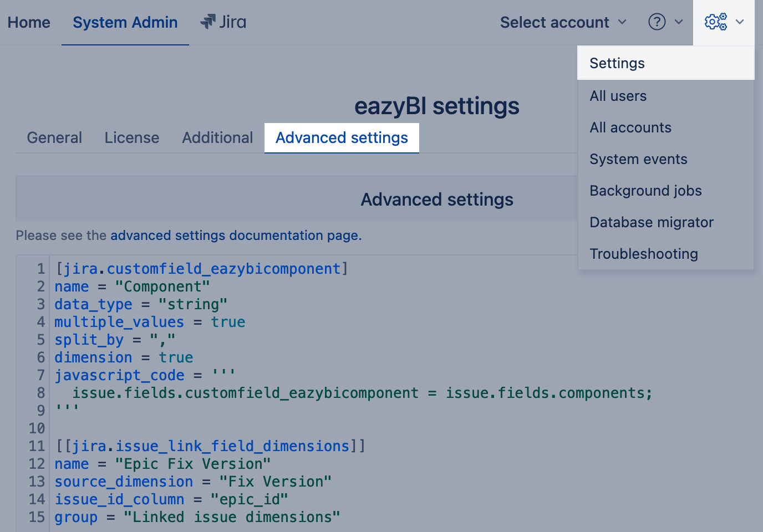Open the System Admin tab
Screen dimensions: 763x532
pos(125,22)
